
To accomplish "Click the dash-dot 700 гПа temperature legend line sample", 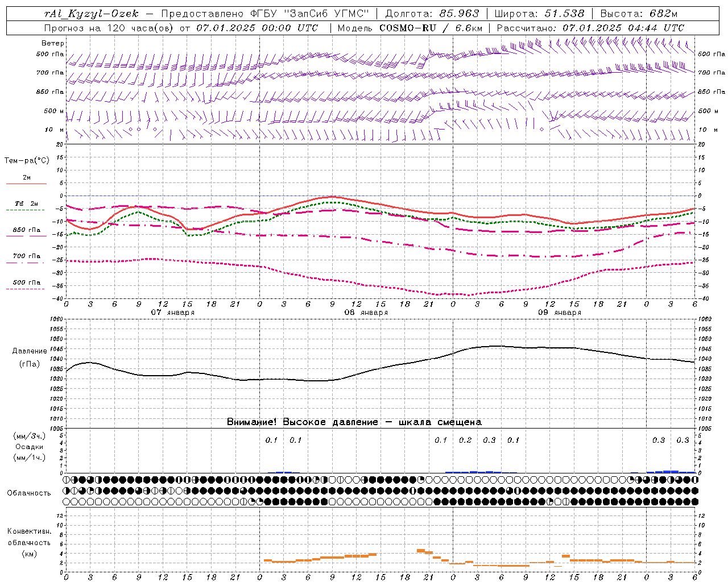I will tap(26, 263).
